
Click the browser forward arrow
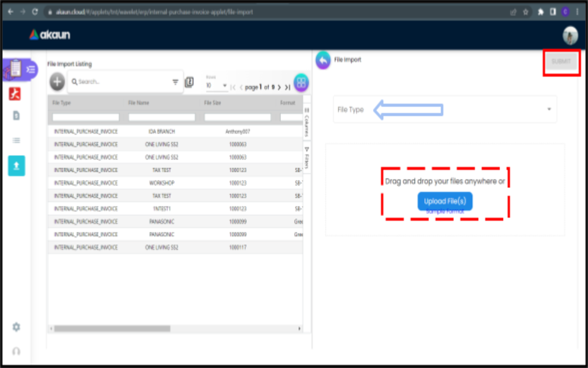tap(23, 12)
